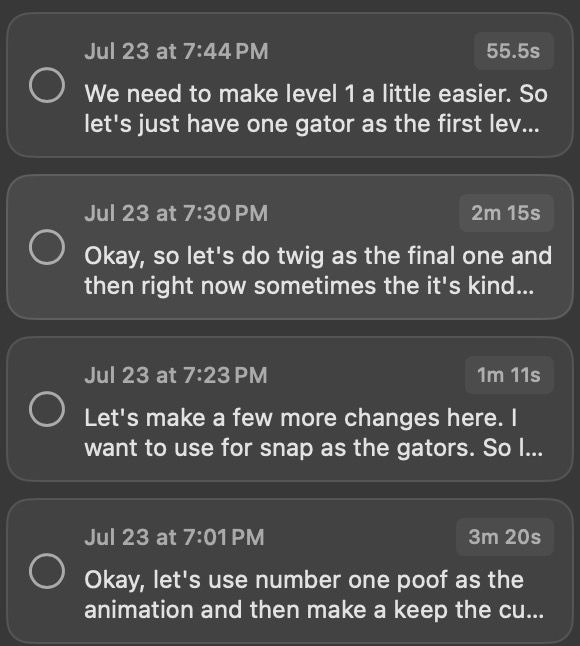The width and height of the screenshot is (580, 646).
Task: Click the 2m 15s duration badge
Action: pyautogui.click(x=506, y=213)
